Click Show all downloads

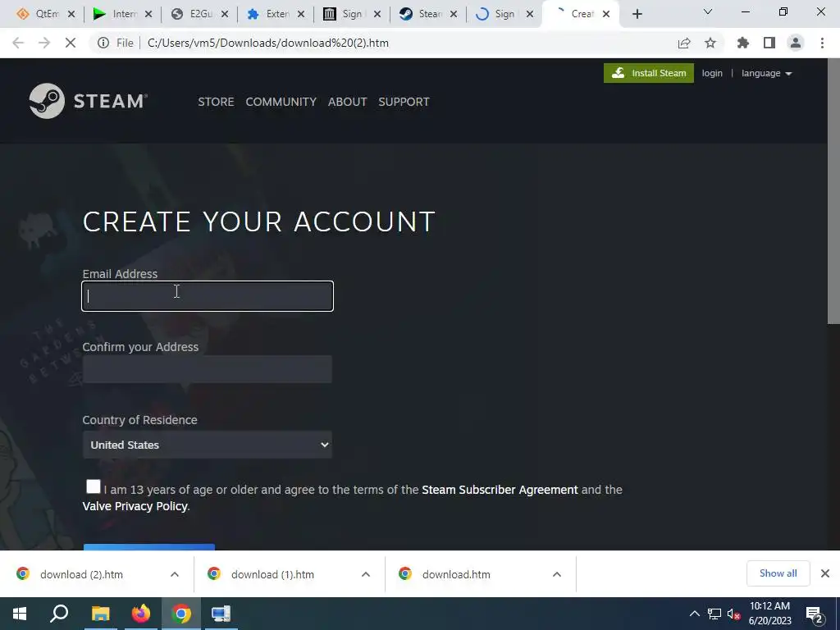(x=778, y=573)
